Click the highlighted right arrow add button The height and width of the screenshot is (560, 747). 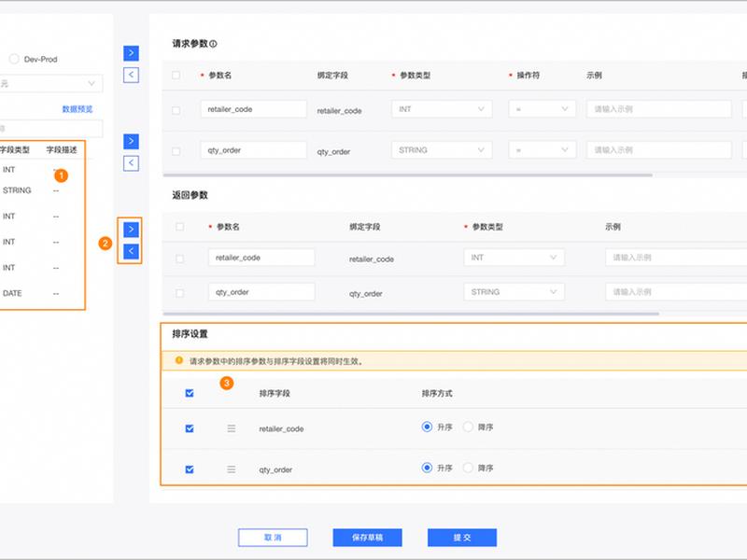[131, 229]
